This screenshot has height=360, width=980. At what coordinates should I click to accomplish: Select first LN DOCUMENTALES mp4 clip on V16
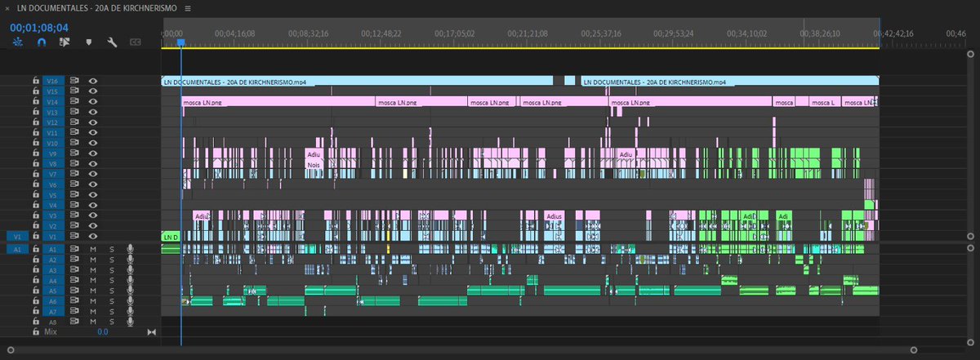point(358,81)
